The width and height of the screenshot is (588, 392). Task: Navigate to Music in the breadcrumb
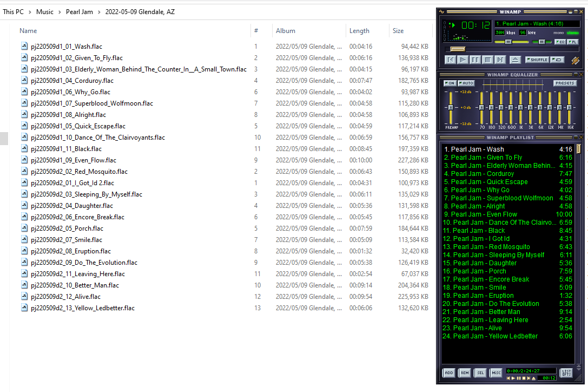tap(44, 12)
